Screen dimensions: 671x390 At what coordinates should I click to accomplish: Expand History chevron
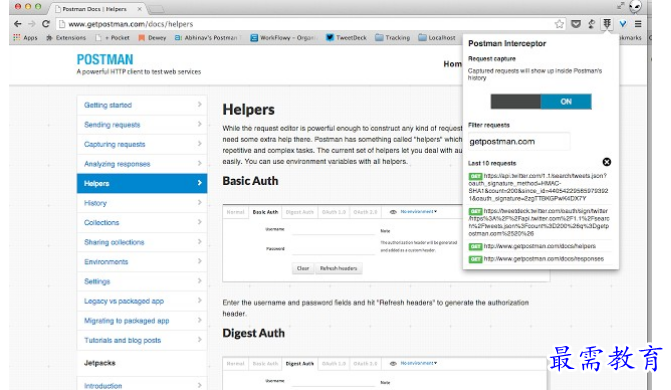click(x=199, y=202)
